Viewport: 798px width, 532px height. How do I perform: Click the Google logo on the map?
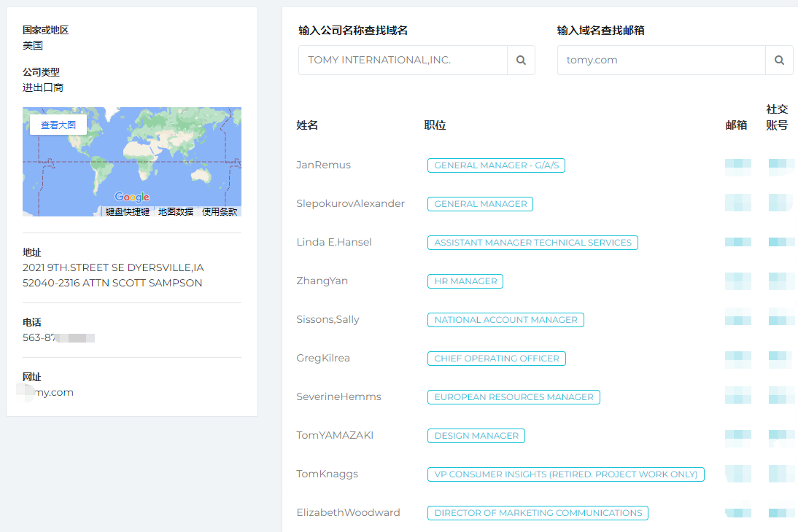pyautogui.click(x=132, y=197)
